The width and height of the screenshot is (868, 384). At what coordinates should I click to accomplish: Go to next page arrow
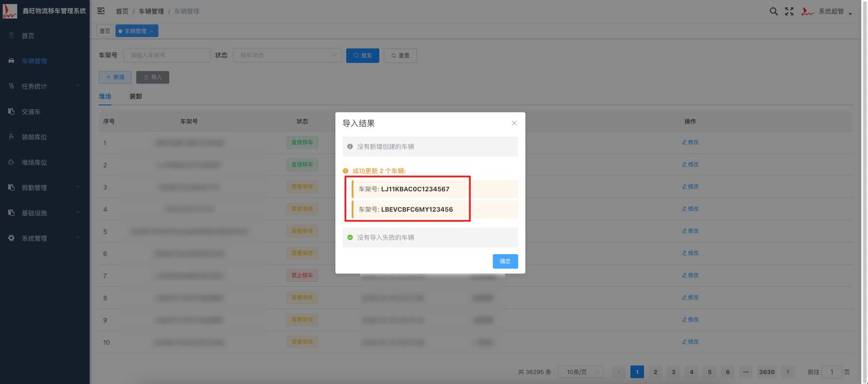coord(788,372)
